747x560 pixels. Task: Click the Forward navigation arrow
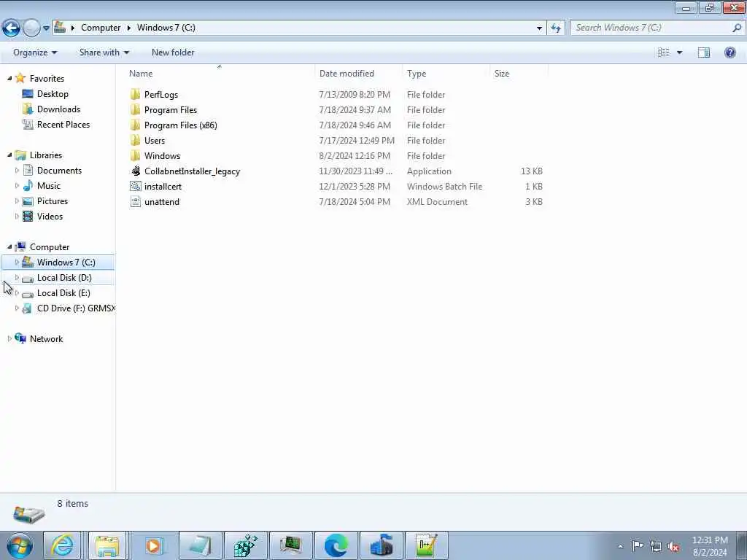tap(31, 28)
